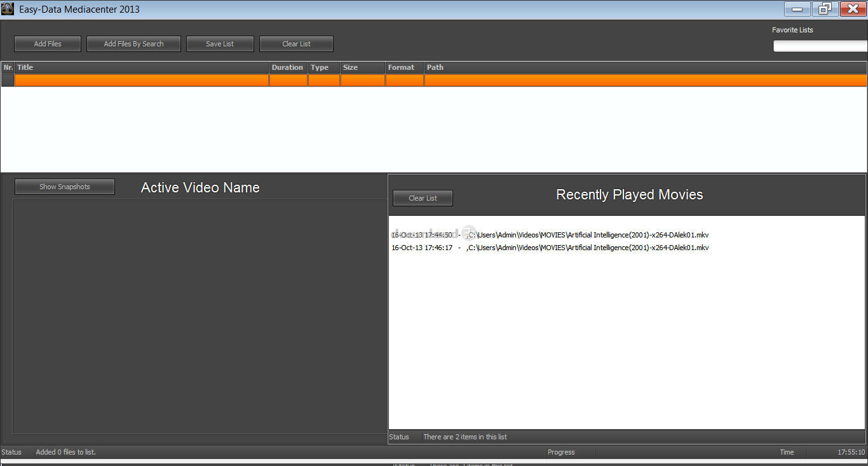Click the Duration column header
Image resolution: width=868 pixels, height=466 pixels.
[x=288, y=67]
